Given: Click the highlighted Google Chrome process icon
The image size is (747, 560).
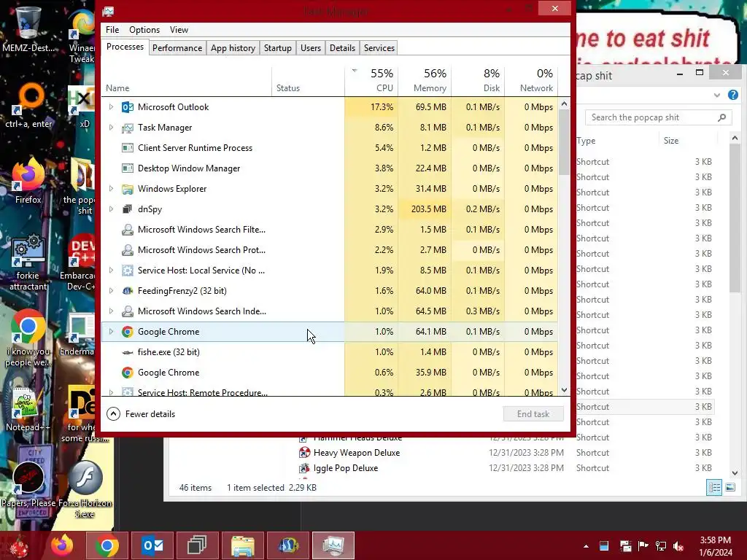Looking at the screenshot, I should pyautogui.click(x=127, y=332).
